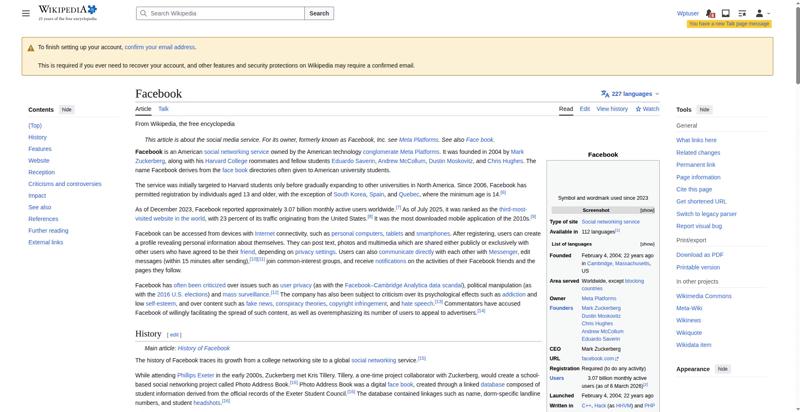
Task: Jump to External links in contents
Action: click(x=45, y=243)
